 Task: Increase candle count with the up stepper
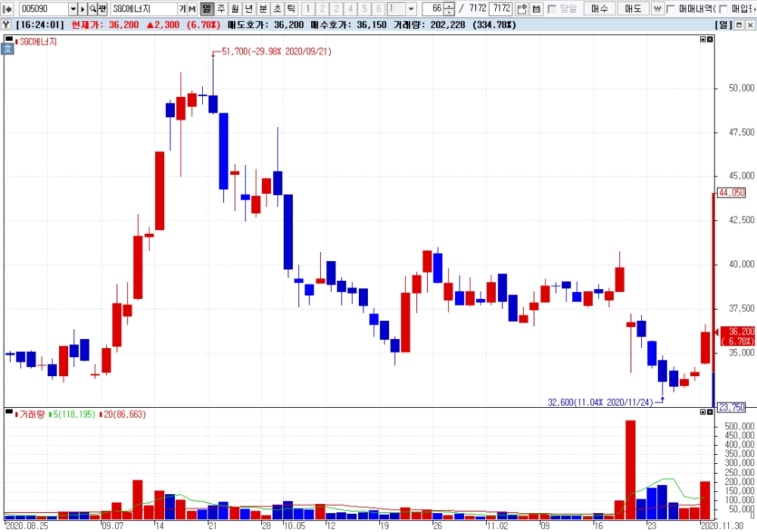pyautogui.click(x=449, y=5)
